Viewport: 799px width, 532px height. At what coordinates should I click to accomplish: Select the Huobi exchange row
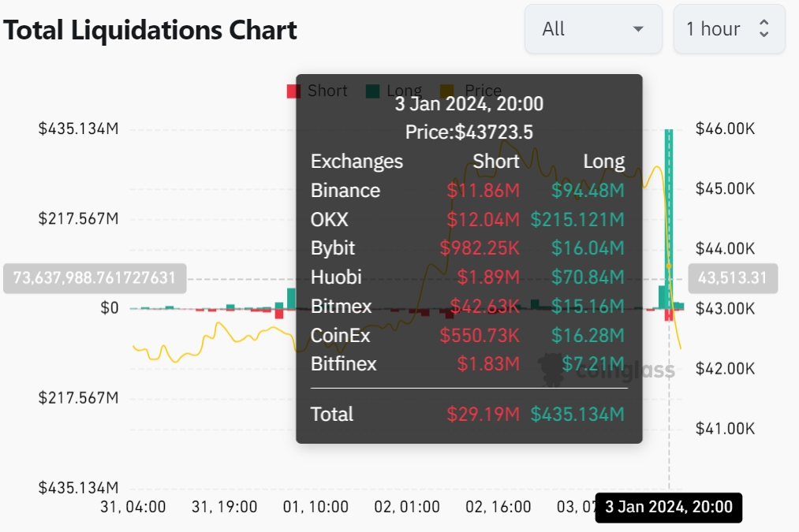pos(468,277)
